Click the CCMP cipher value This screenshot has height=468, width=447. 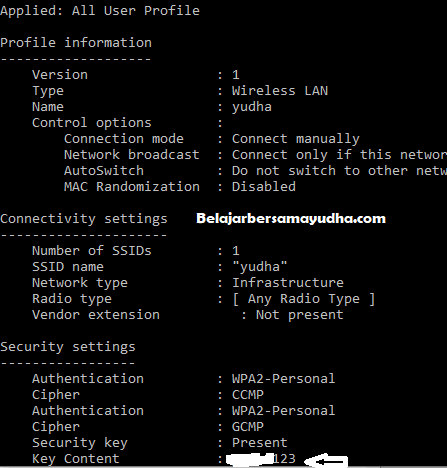tap(248, 395)
